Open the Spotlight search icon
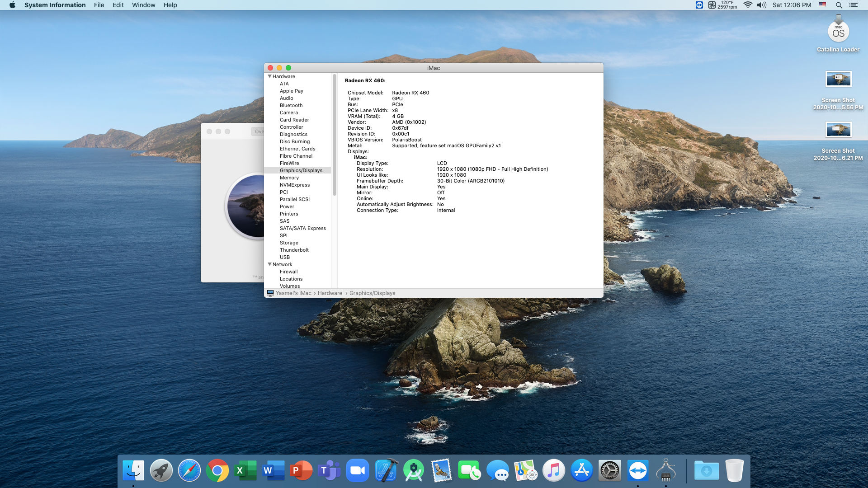Viewport: 868px width, 488px height. coord(839,5)
